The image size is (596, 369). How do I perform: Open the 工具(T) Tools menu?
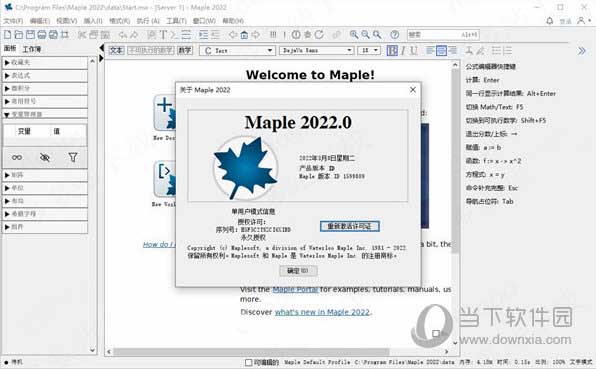click(176, 21)
